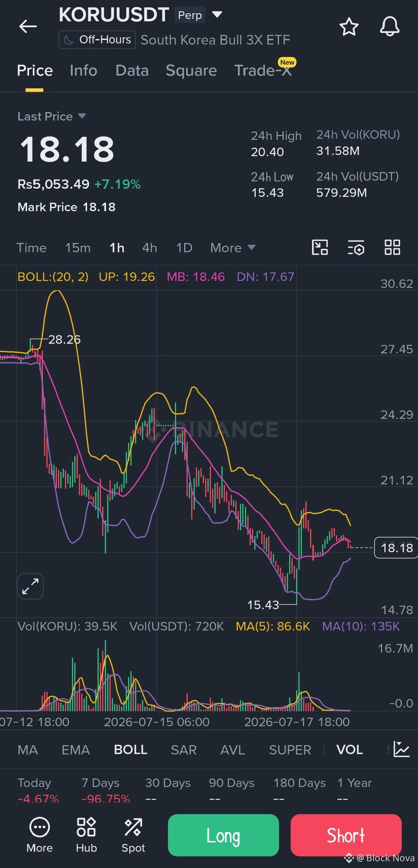The height and width of the screenshot is (868, 418).
Task: Expand the More intervals dropdown
Action: click(233, 248)
